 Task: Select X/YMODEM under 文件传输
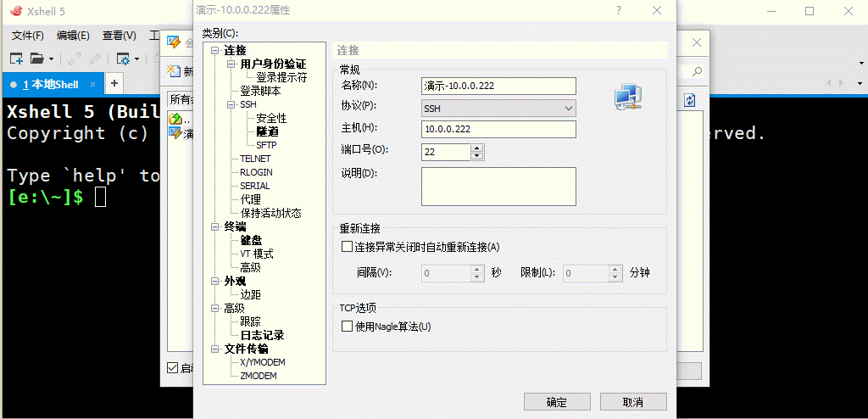pyautogui.click(x=263, y=362)
